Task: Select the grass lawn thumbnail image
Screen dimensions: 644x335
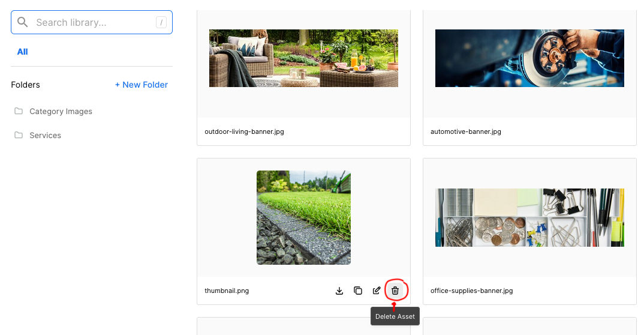Action: click(x=303, y=217)
